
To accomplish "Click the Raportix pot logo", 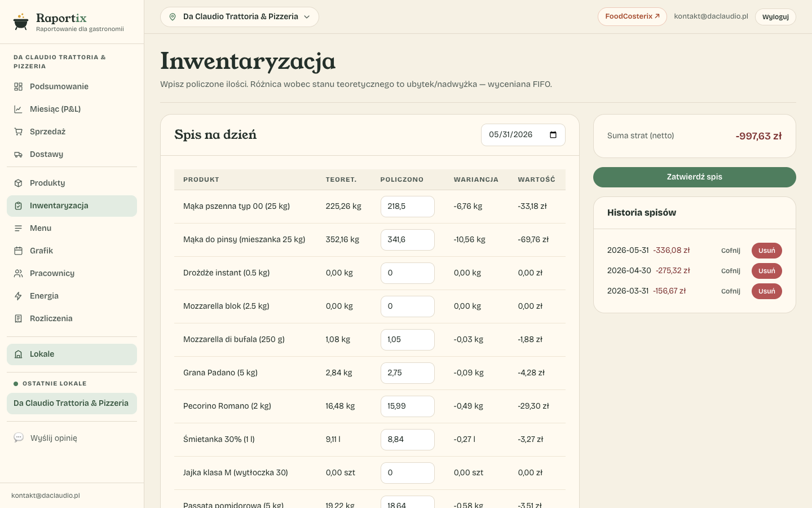I will (x=21, y=21).
